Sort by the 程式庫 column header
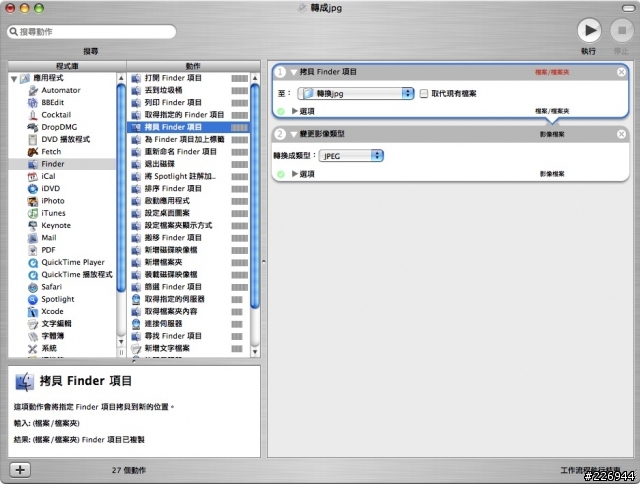 coord(67,66)
